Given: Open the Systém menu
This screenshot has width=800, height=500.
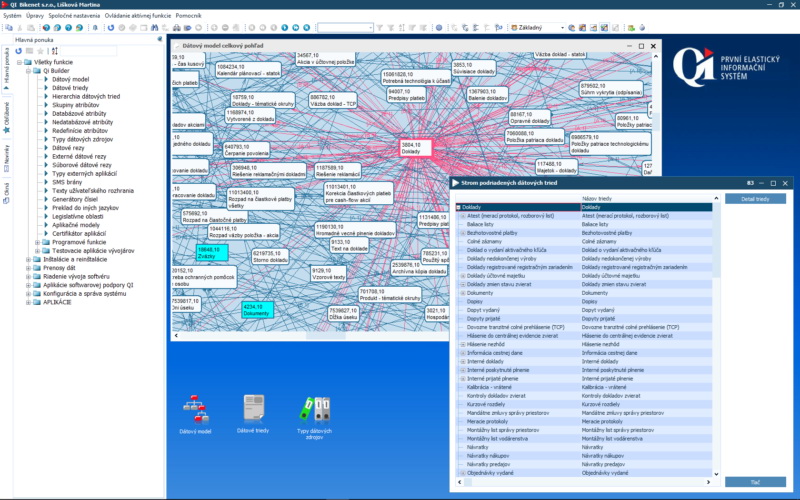Looking at the screenshot, I should click(x=12, y=17).
